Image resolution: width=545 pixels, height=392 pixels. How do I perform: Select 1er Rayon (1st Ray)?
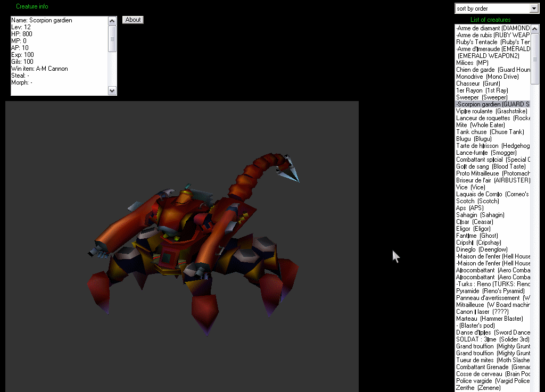[493, 90]
